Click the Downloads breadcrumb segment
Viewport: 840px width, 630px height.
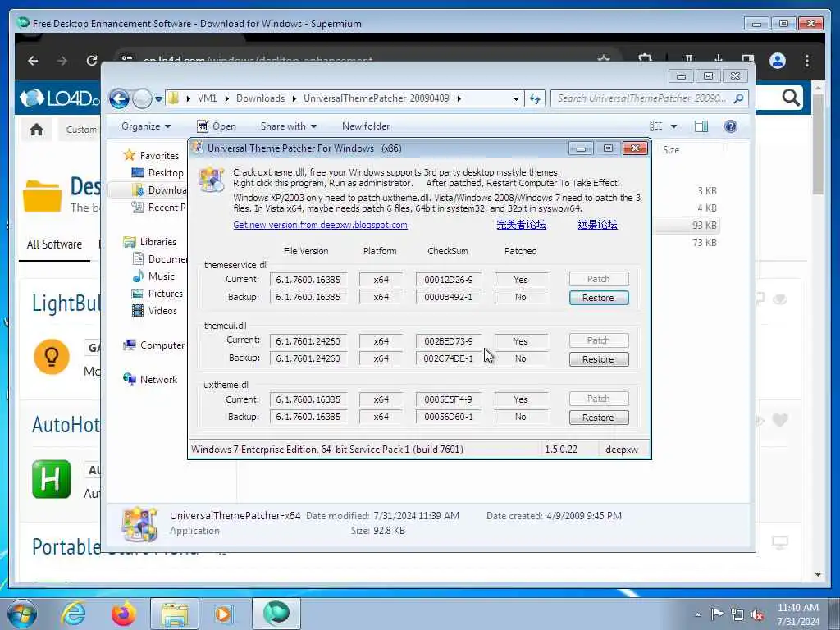click(x=260, y=98)
